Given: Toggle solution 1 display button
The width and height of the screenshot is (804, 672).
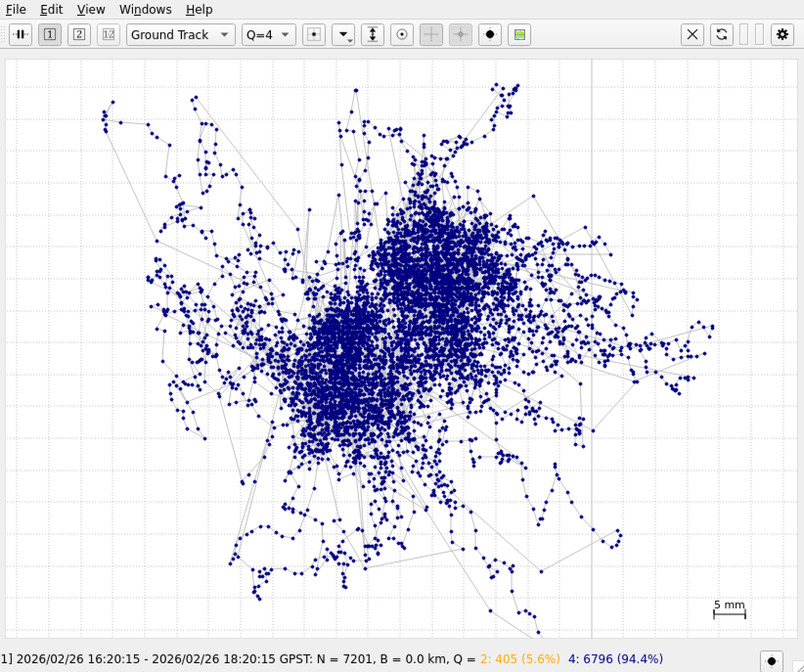Looking at the screenshot, I should (50, 35).
